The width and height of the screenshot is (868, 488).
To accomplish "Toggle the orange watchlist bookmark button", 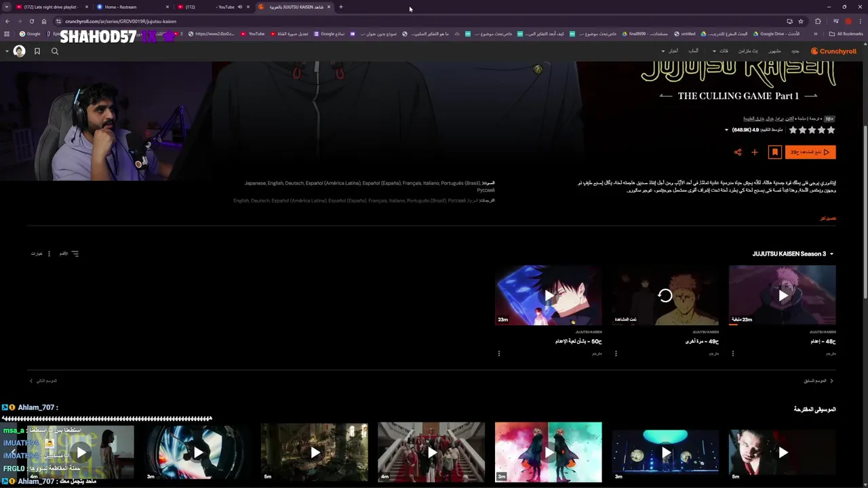I will pyautogui.click(x=775, y=152).
